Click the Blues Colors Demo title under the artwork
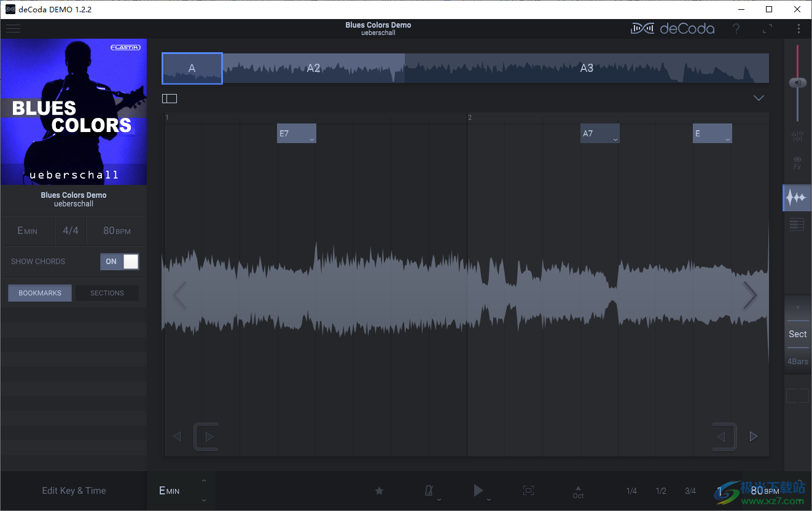 [x=74, y=195]
